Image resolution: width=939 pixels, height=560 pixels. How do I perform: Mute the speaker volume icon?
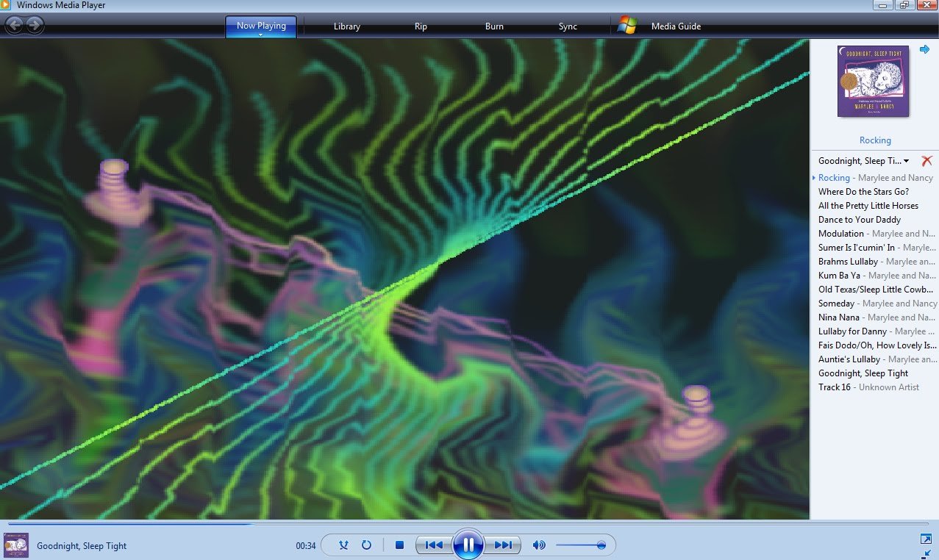[539, 545]
